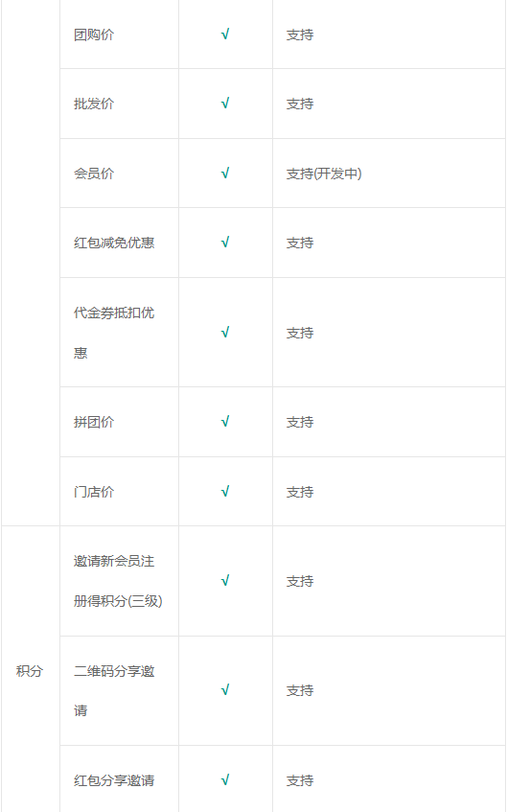Select the checkmark in the 二维码分享邀请 row

click(225, 690)
